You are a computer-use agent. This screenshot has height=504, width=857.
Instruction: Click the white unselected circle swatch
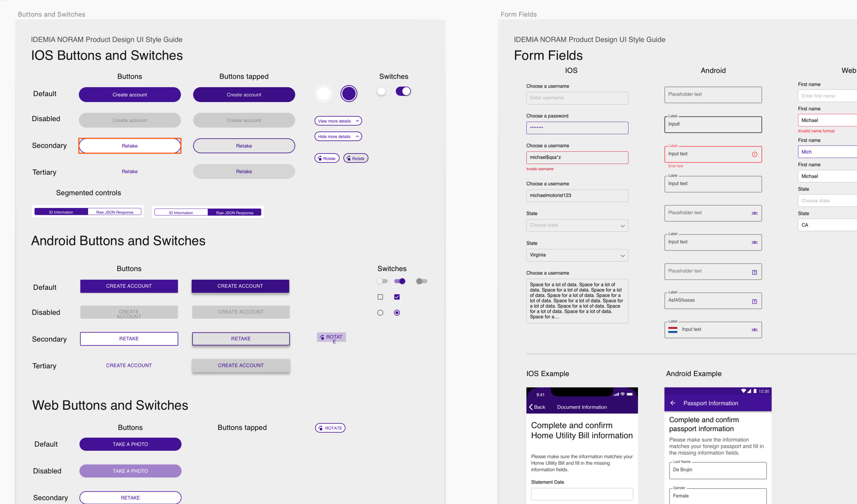pyautogui.click(x=323, y=94)
